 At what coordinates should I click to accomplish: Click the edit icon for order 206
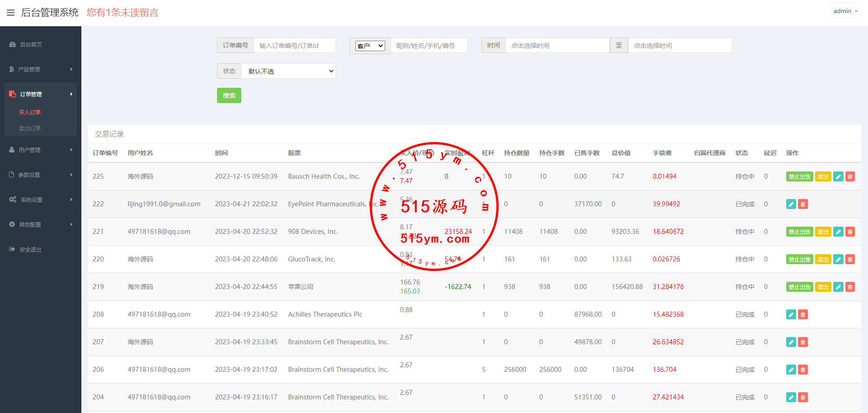(791, 370)
